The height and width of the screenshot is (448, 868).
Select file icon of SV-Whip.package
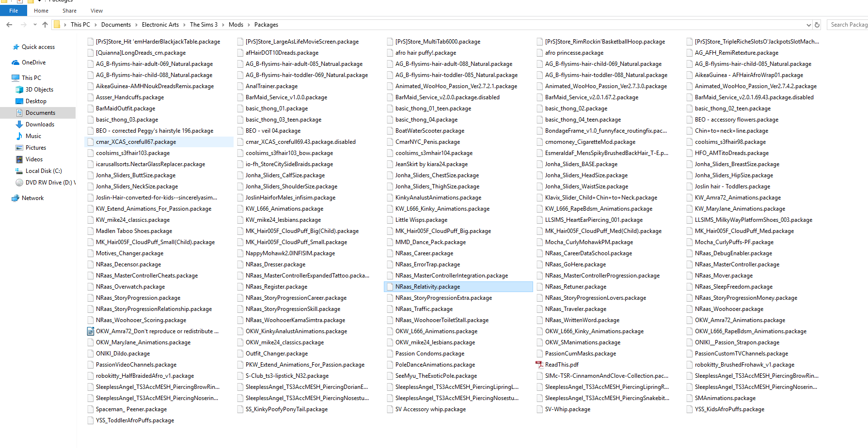[539, 409]
